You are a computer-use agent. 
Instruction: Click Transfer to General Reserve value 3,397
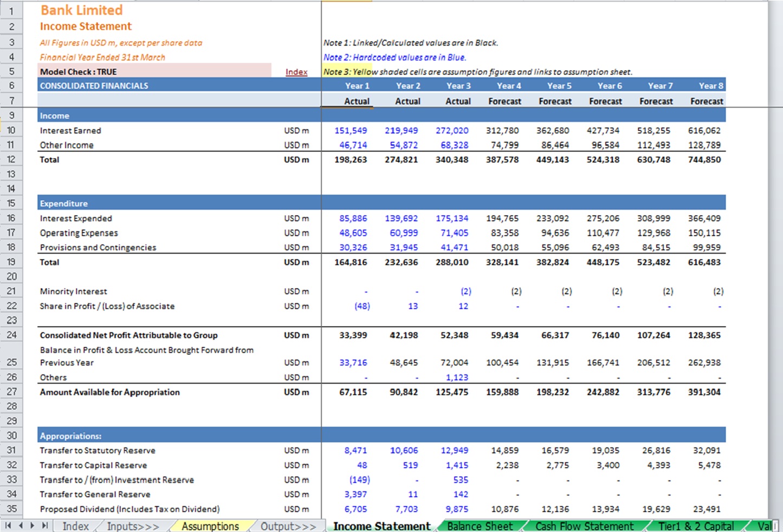(355, 495)
